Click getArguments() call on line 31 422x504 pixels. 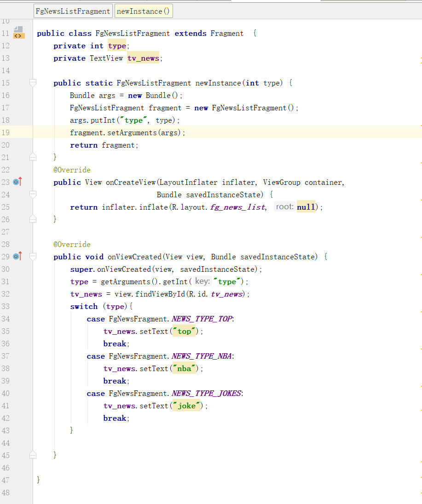coord(129,282)
